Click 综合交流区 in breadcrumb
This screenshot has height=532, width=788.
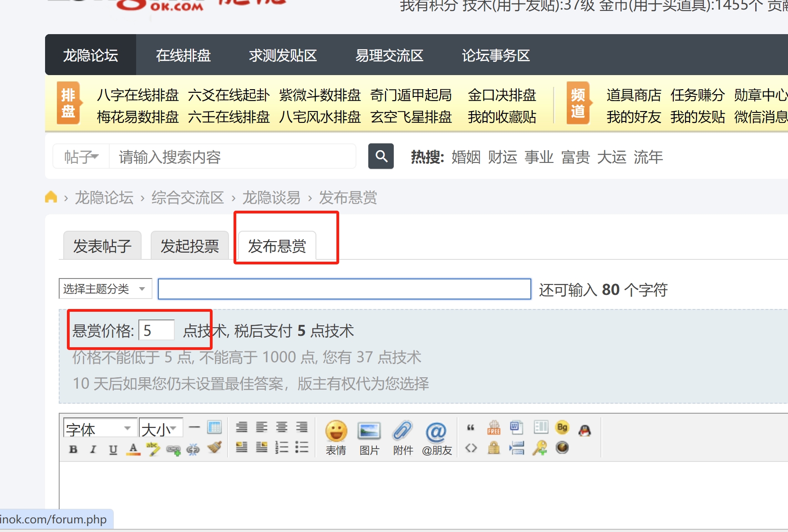(188, 198)
